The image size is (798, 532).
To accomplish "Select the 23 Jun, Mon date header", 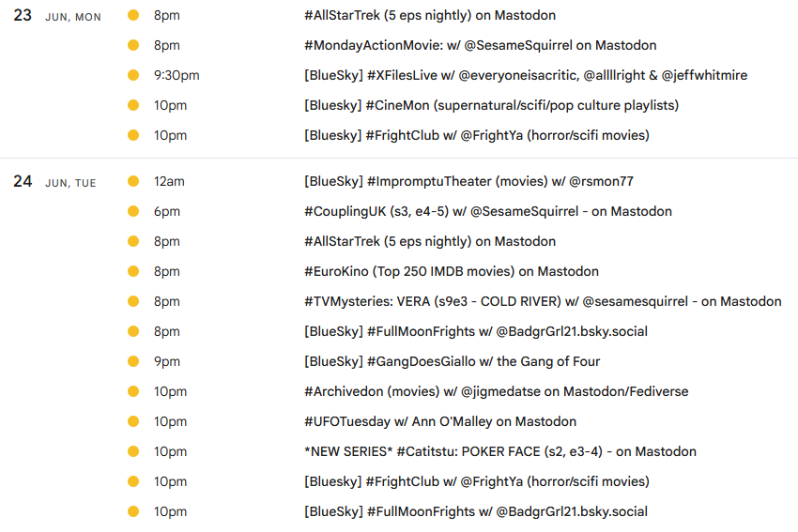I will coord(57,16).
